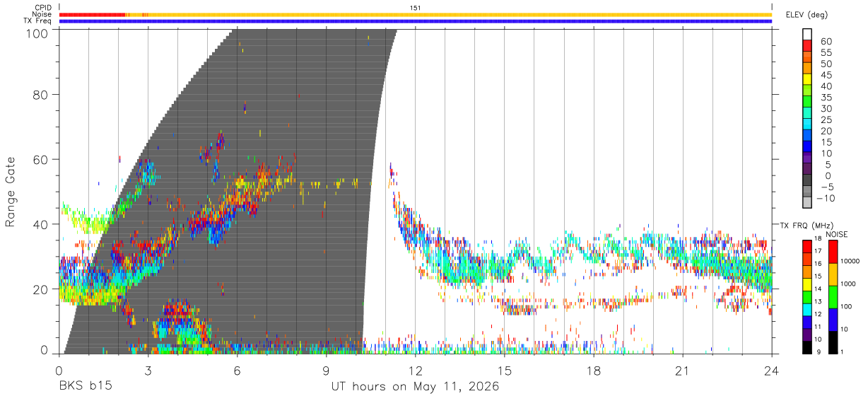
Task: Click the blue TX Freq strip at top
Action: 416,21
